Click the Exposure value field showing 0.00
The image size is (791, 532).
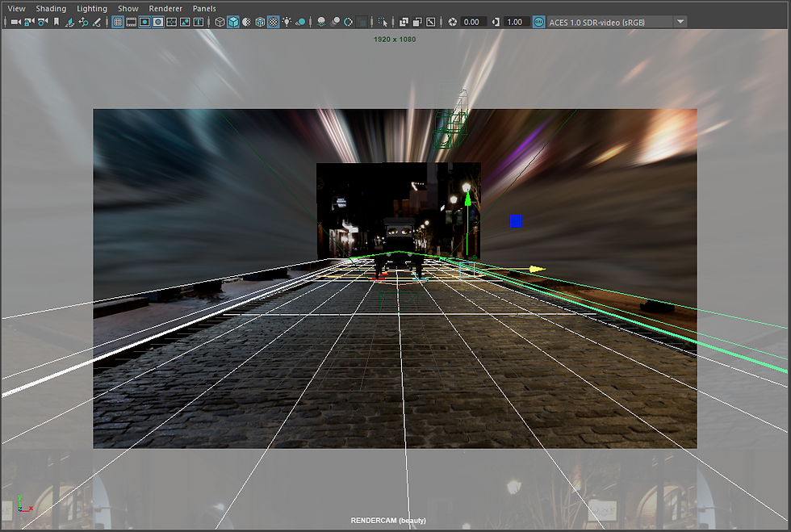pyautogui.click(x=472, y=22)
